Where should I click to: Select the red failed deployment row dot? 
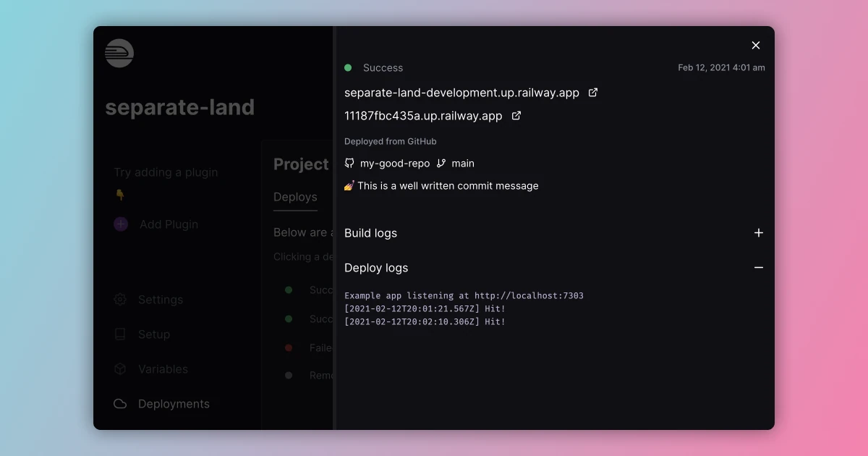pos(289,347)
